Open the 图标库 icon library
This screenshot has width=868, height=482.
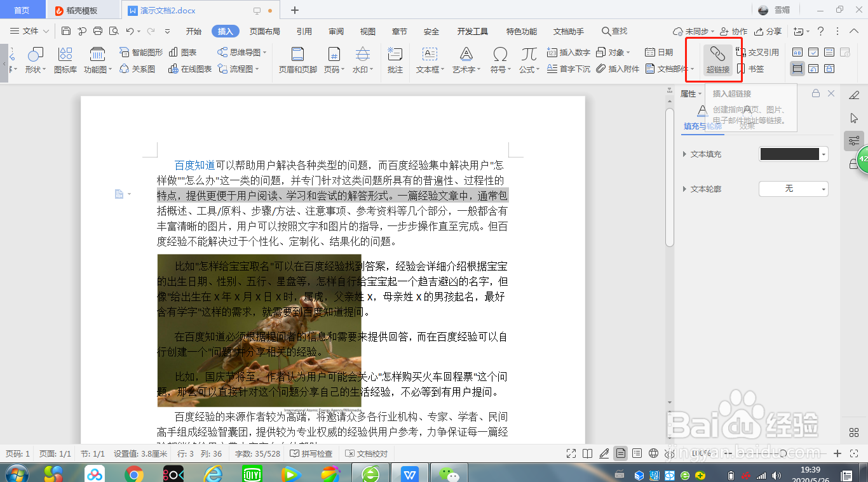point(65,60)
